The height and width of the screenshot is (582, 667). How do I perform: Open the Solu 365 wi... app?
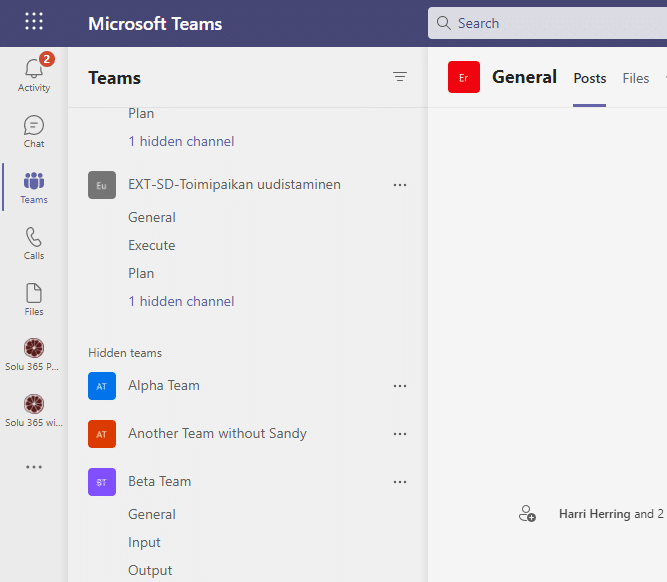pos(34,411)
